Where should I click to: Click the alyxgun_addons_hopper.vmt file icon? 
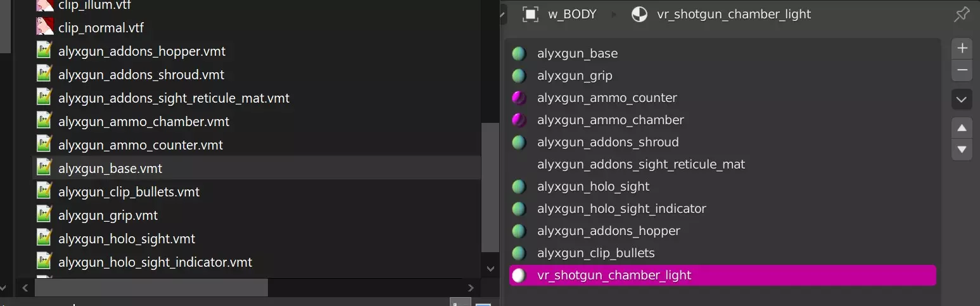pos(44,51)
